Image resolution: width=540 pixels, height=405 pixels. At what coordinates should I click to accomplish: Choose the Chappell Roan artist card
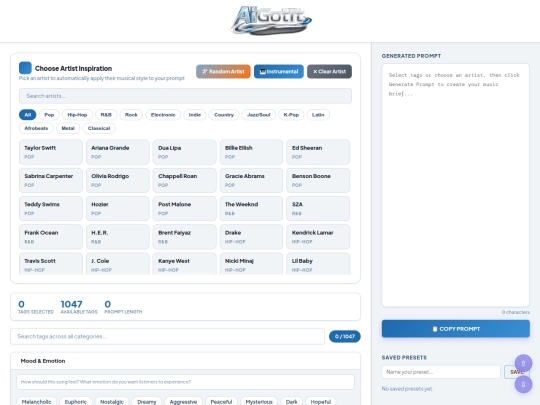point(185,180)
